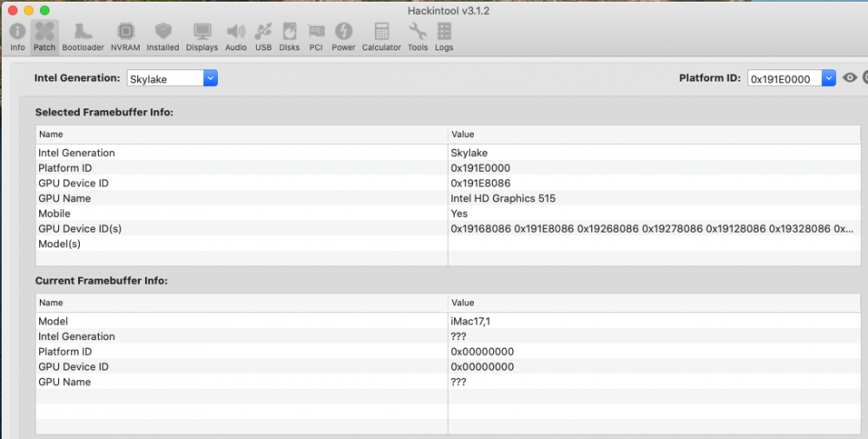The width and height of the screenshot is (868, 439).
Task: Open the NVRAM chip section
Action: coord(125,36)
